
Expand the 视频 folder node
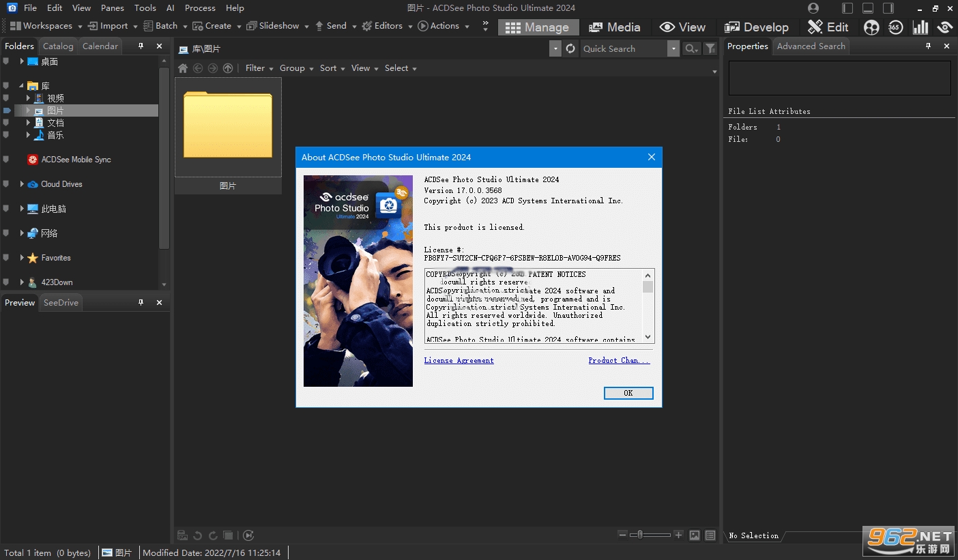click(x=28, y=98)
